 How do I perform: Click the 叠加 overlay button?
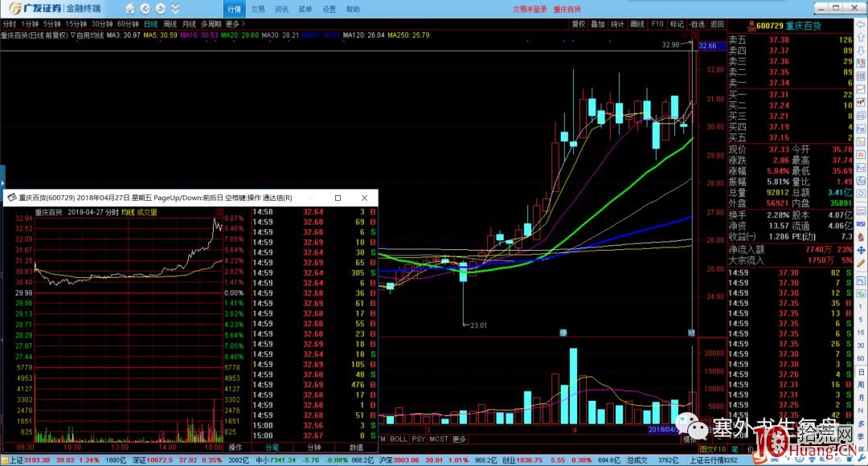point(598,24)
